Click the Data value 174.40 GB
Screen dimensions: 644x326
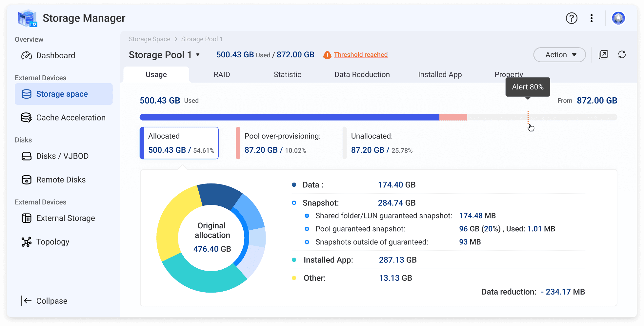[397, 185]
